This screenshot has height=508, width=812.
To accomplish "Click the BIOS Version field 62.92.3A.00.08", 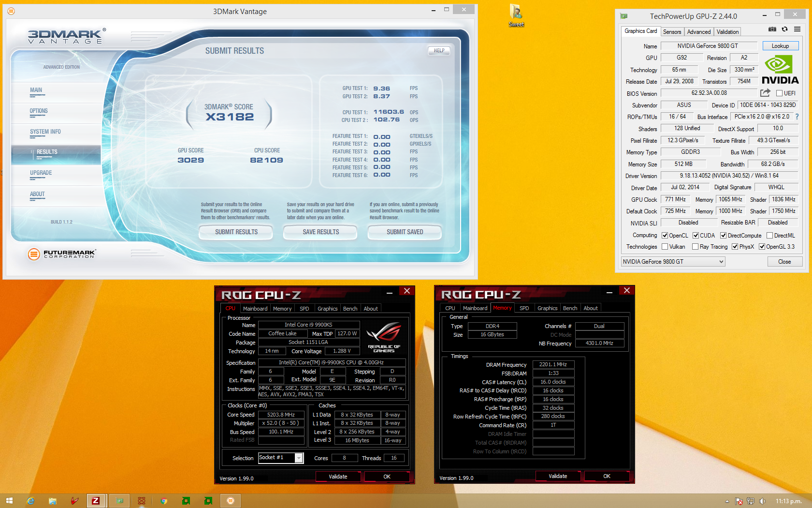I will pos(709,93).
